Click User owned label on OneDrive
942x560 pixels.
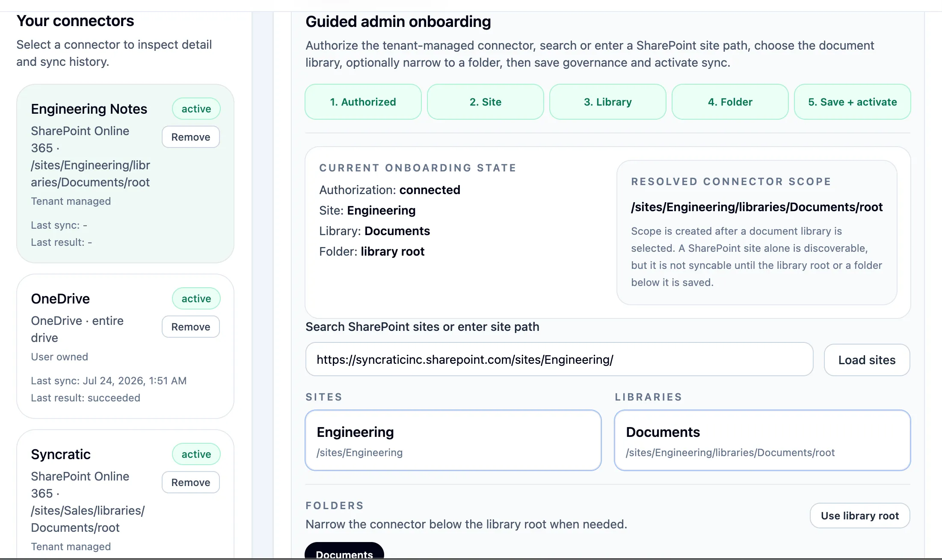(x=59, y=357)
